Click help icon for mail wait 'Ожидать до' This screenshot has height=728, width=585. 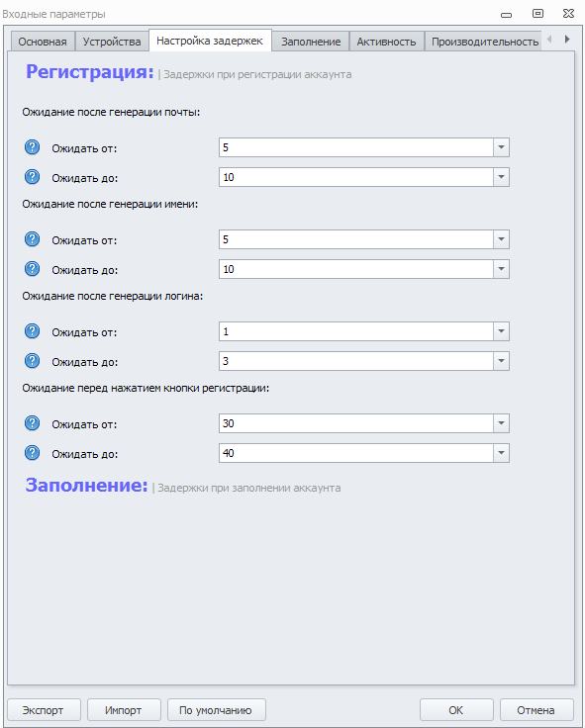[x=32, y=177]
